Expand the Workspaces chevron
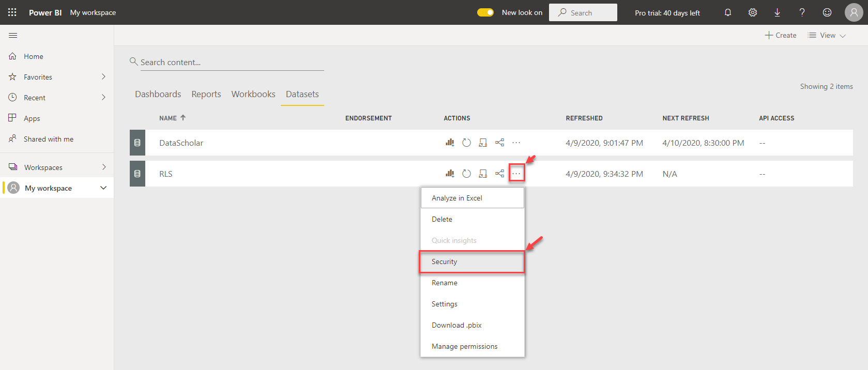868x370 pixels. [103, 167]
